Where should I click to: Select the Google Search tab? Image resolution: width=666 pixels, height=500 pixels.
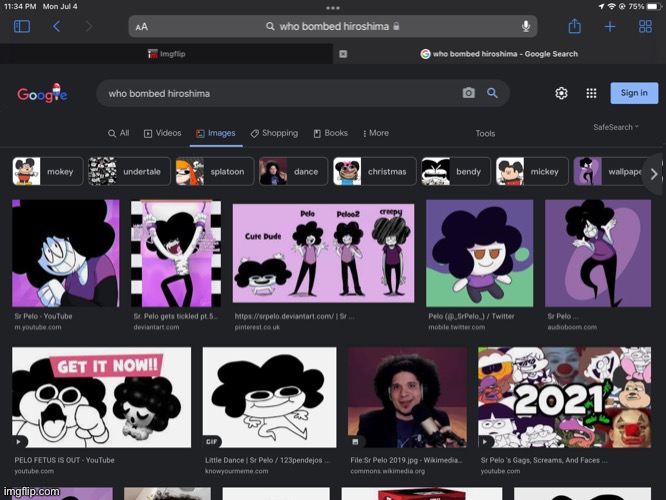click(x=499, y=54)
